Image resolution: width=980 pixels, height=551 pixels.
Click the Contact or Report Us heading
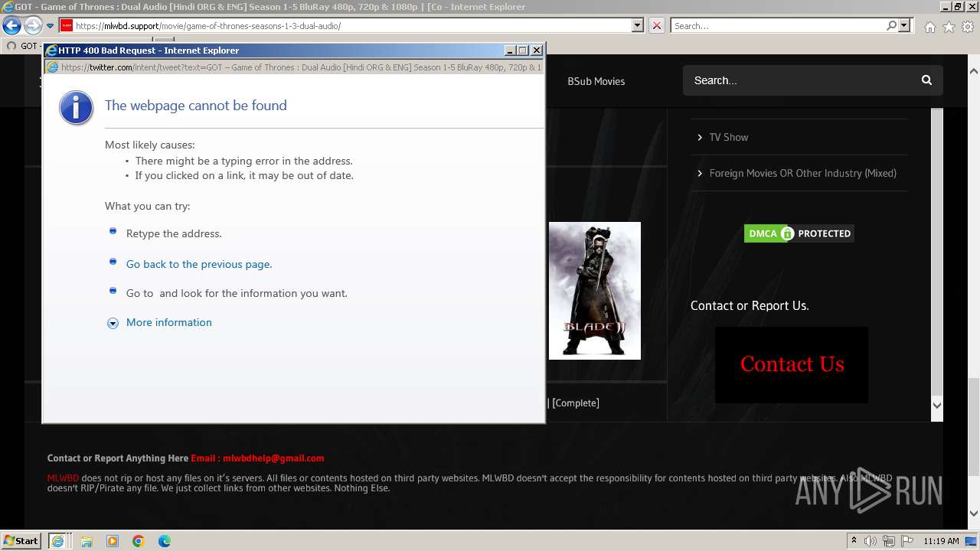[750, 305]
